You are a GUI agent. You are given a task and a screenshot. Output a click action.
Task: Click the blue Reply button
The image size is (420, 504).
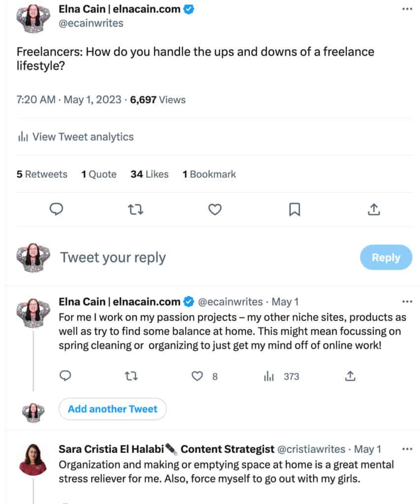[x=386, y=257]
